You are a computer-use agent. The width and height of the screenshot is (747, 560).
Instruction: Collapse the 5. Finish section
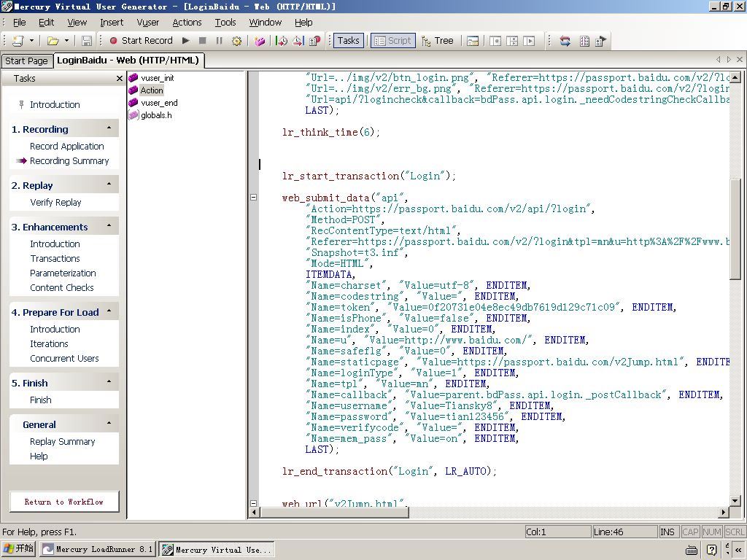click(x=109, y=382)
